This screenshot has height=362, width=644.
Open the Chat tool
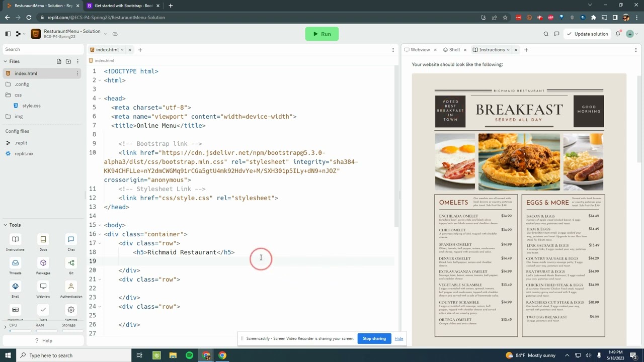[x=71, y=242]
